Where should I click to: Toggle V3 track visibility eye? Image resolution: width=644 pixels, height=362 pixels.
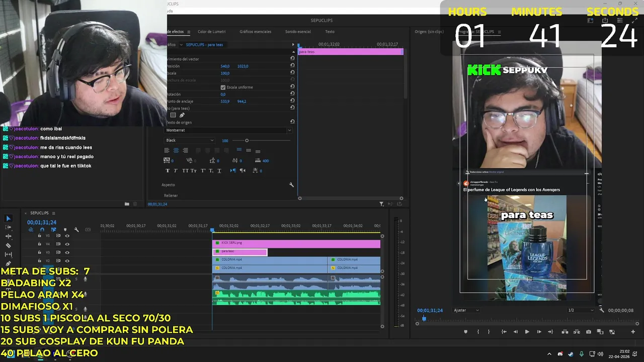coord(67,252)
